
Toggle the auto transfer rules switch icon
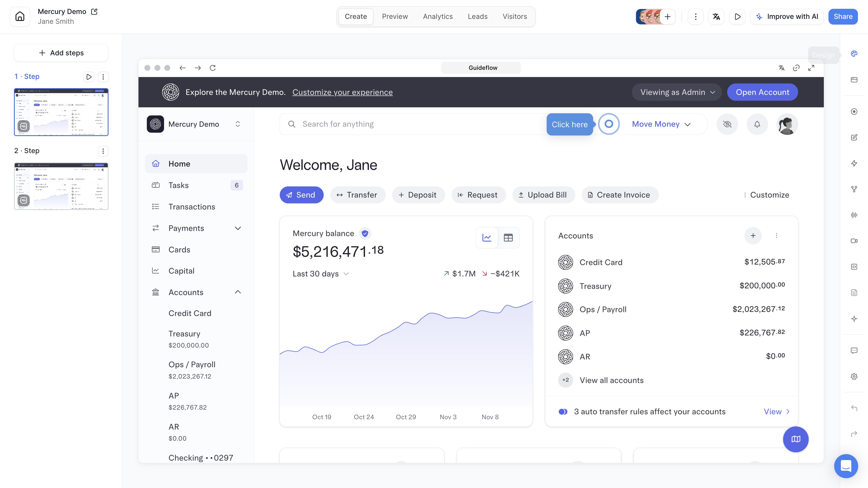(x=563, y=411)
